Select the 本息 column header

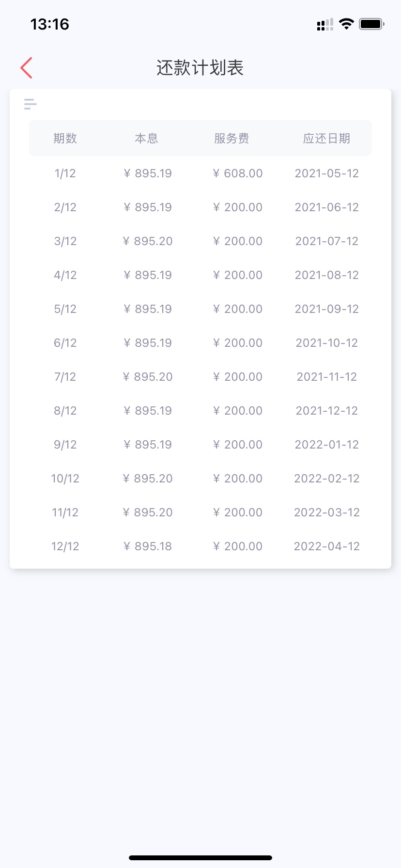[147, 139]
